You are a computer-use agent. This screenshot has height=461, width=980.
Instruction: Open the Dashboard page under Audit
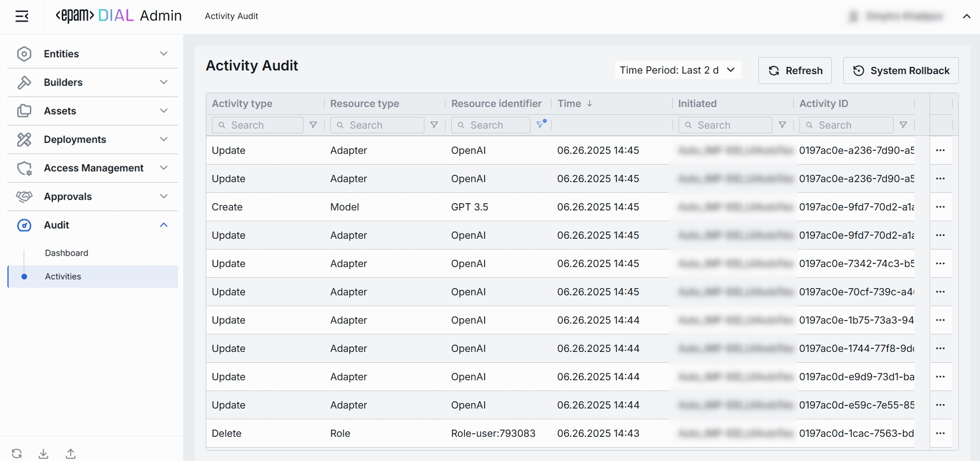click(67, 253)
